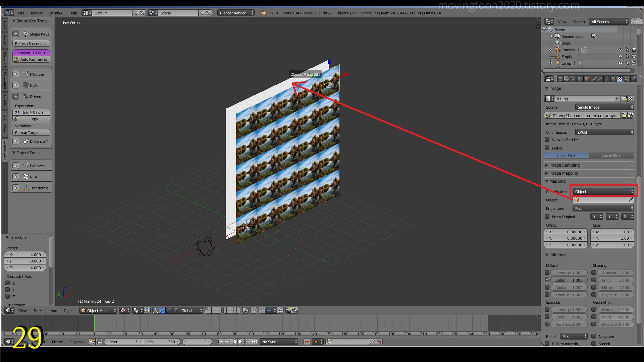Open the Coordinates dropdown set to Object
This screenshot has width=644, height=362.
(603, 192)
